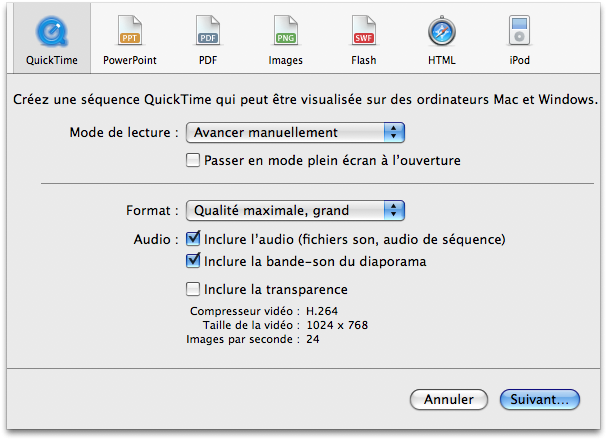The width and height of the screenshot is (607, 440).
Task: Switch to the PDF export icon
Action: (208, 31)
